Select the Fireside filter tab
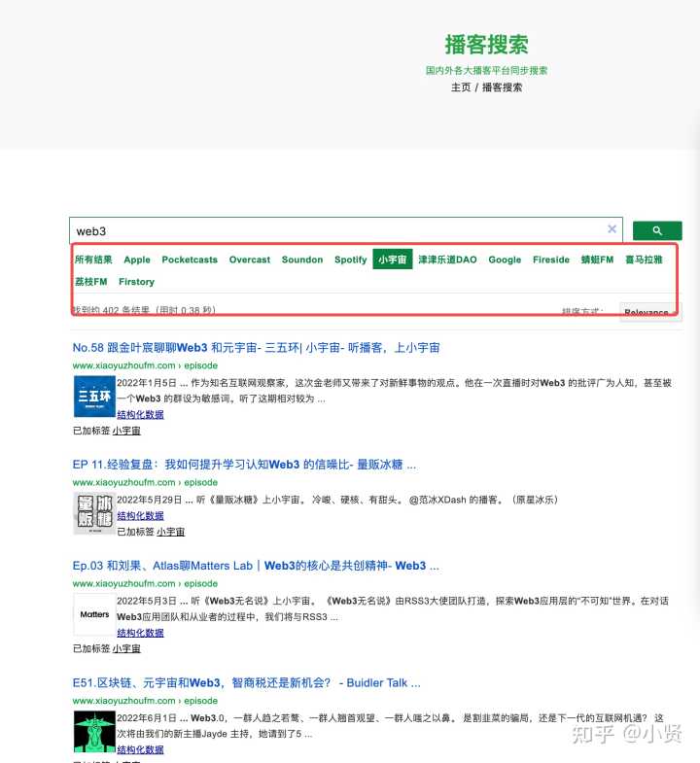The image size is (700, 763). click(x=550, y=260)
